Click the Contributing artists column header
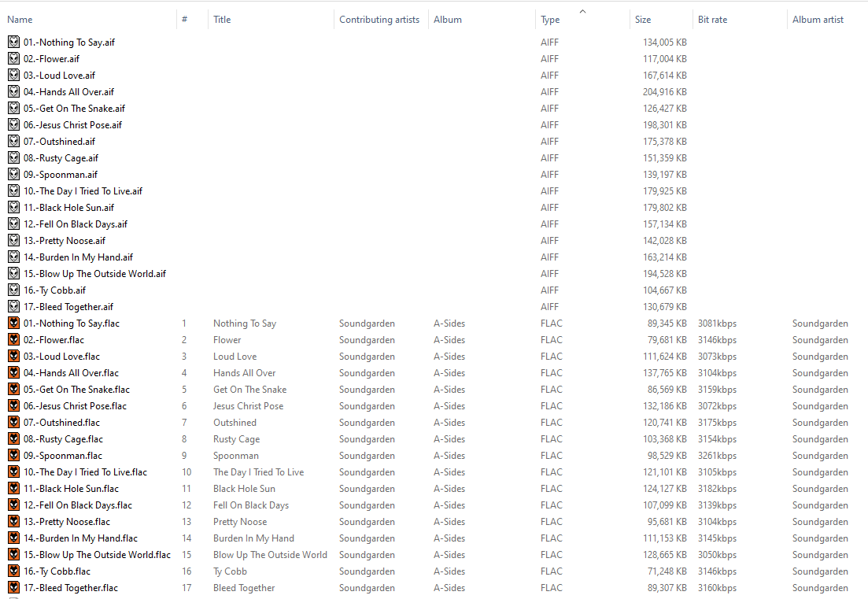 tap(379, 20)
